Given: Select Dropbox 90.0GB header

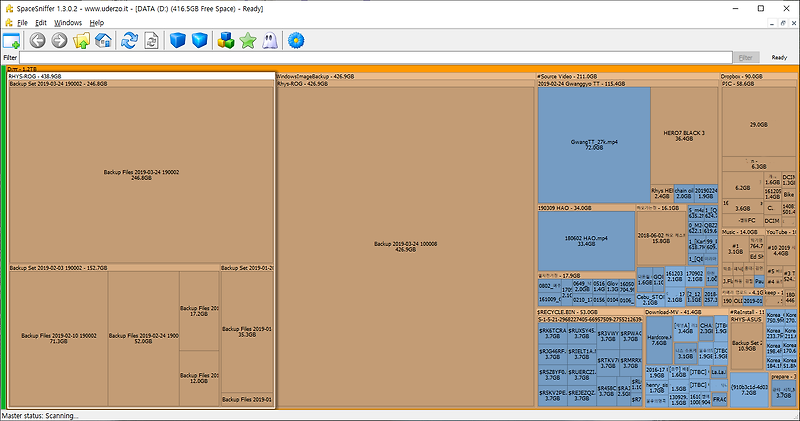Looking at the screenshot, I should pyautogui.click(x=758, y=76).
